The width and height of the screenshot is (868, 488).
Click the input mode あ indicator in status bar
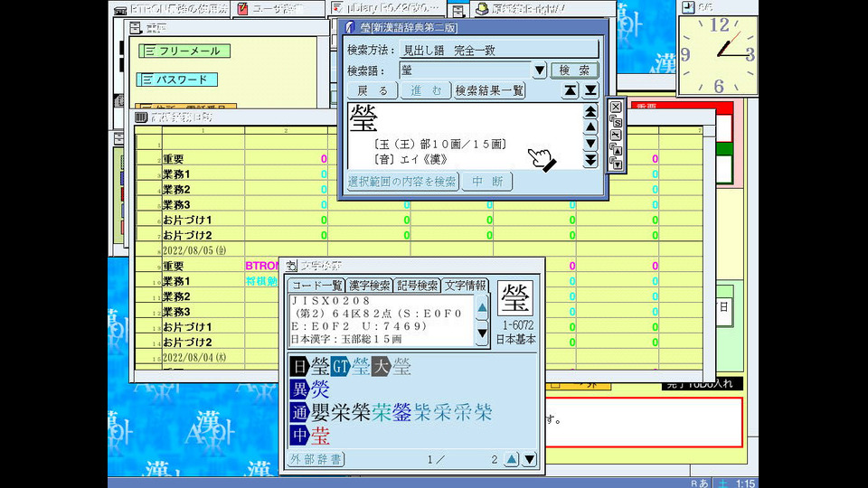[x=703, y=483]
